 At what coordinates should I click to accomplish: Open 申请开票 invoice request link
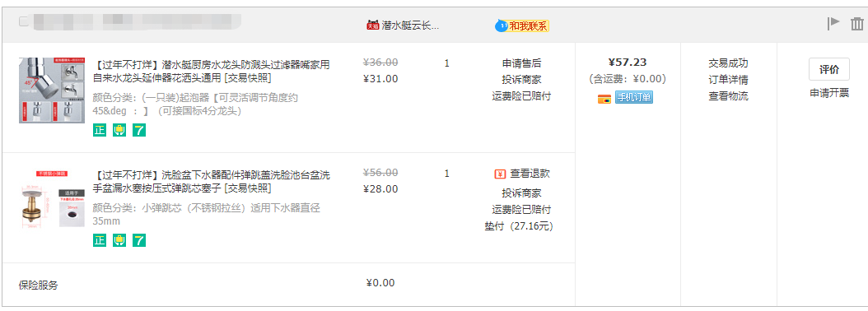(829, 93)
